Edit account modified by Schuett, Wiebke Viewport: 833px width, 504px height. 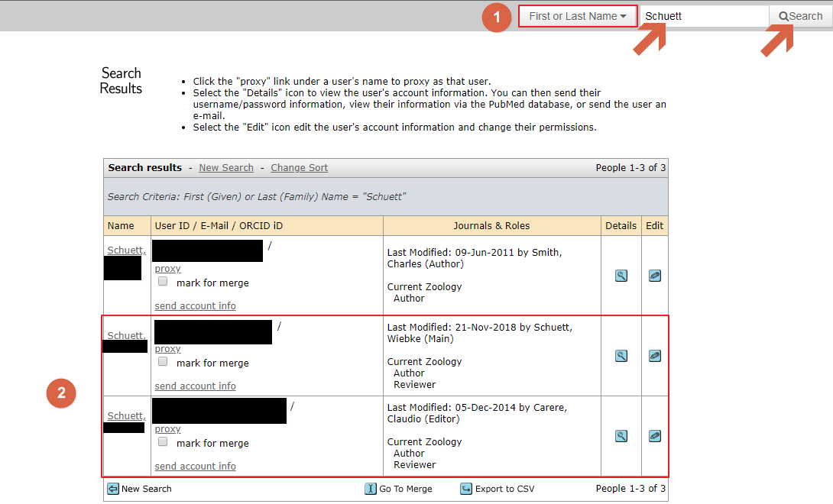click(x=654, y=356)
